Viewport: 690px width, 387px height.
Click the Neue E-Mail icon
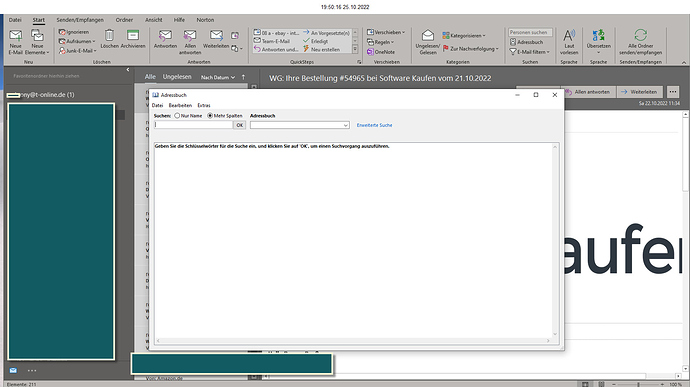point(15,35)
